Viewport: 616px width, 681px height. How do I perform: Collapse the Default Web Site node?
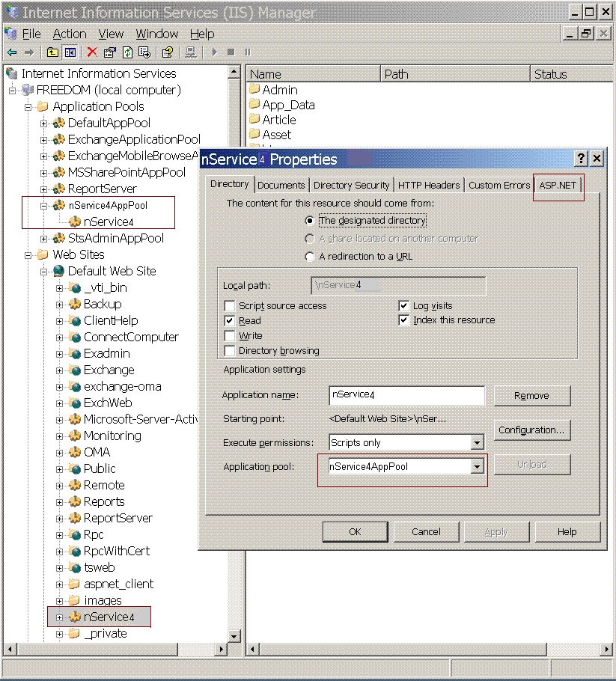click(43, 272)
